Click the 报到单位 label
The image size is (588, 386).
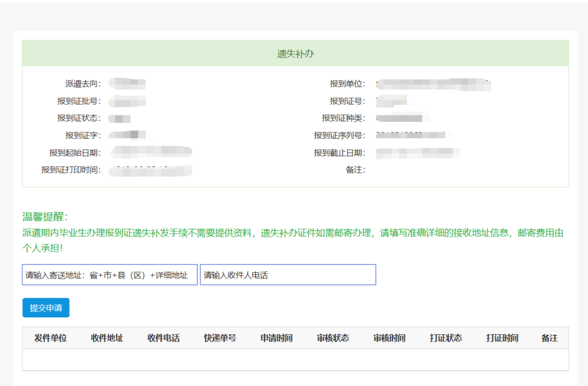(347, 84)
